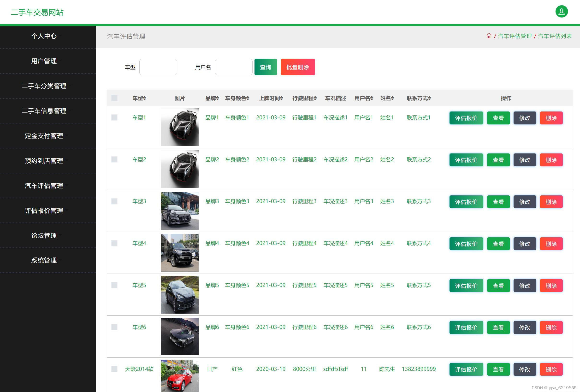Sort table by 联系方式 column arrows
580x392 pixels.
[430, 98]
